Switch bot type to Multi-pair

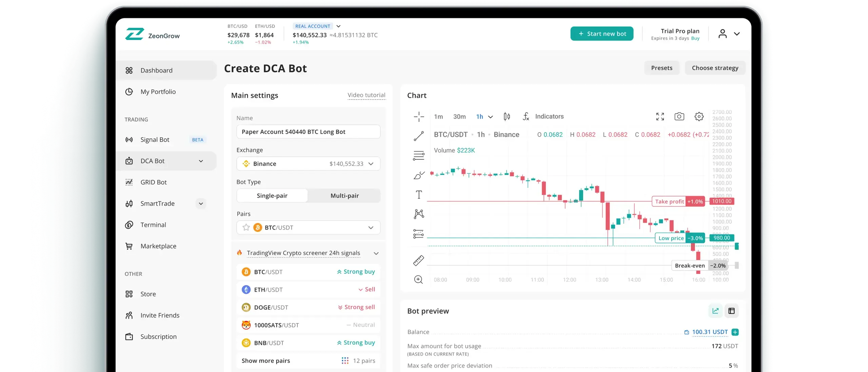pyautogui.click(x=344, y=196)
